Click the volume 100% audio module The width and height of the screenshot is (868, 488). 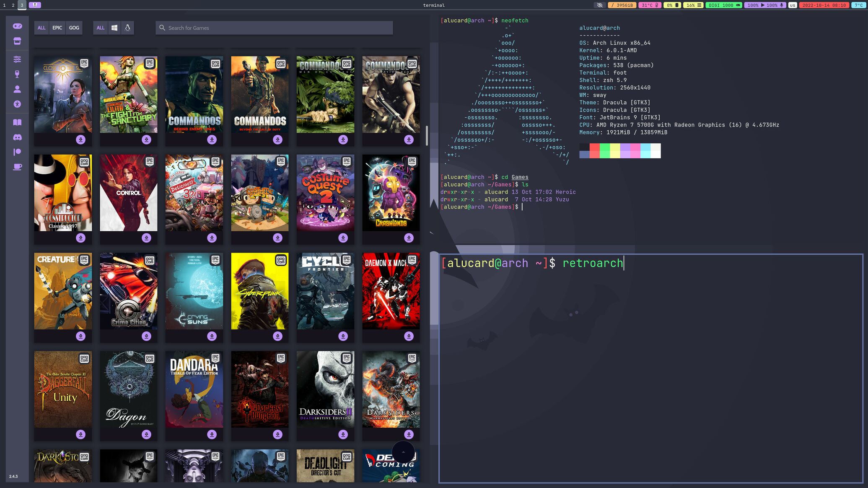tap(765, 5)
